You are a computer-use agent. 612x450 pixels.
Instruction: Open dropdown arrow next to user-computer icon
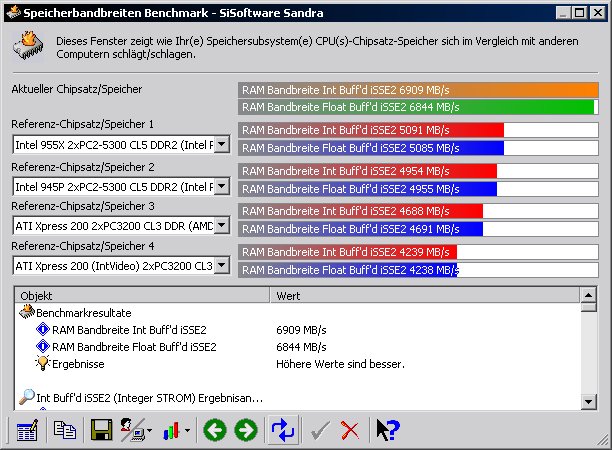tap(149, 430)
